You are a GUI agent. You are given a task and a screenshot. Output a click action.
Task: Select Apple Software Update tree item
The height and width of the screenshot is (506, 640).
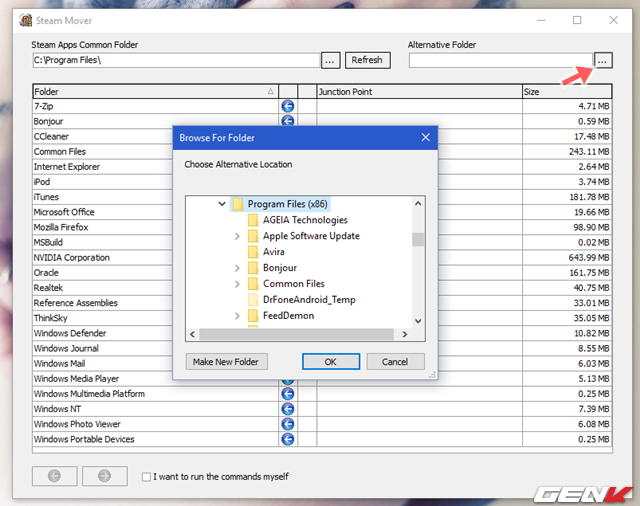[x=311, y=236]
